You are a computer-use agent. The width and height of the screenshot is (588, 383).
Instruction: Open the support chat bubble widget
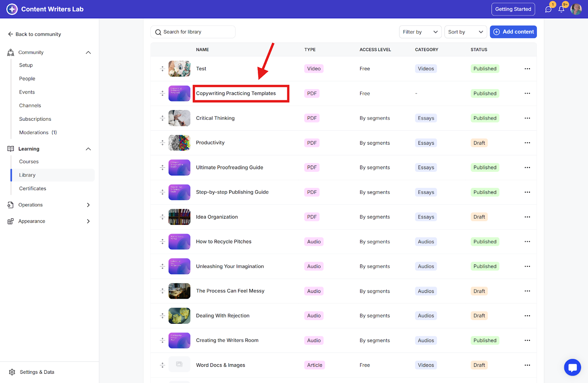coord(572,367)
